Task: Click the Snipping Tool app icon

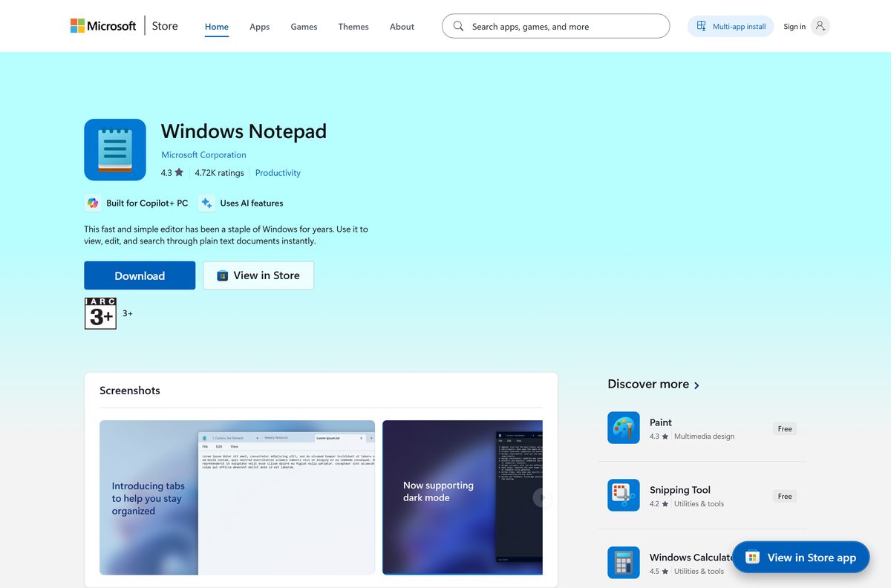Action: [x=624, y=495]
